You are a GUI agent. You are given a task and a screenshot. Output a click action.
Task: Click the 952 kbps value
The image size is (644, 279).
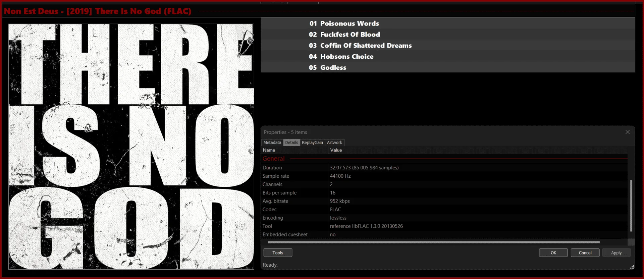pyautogui.click(x=340, y=201)
